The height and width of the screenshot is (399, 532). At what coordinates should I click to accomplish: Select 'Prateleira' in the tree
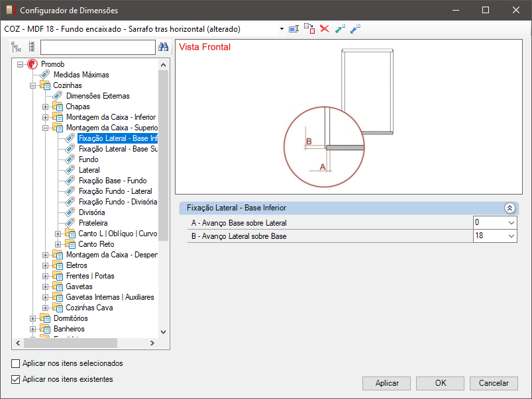click(x=91, y=223)
